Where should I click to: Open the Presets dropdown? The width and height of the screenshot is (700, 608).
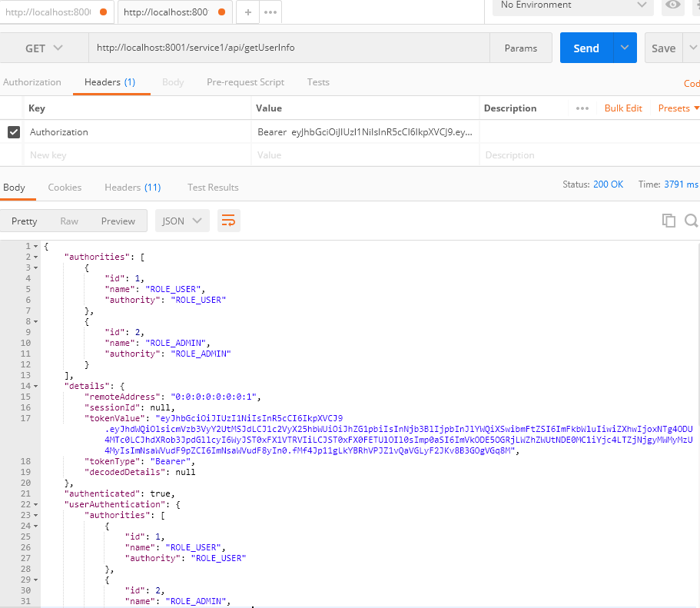(678, 108)
